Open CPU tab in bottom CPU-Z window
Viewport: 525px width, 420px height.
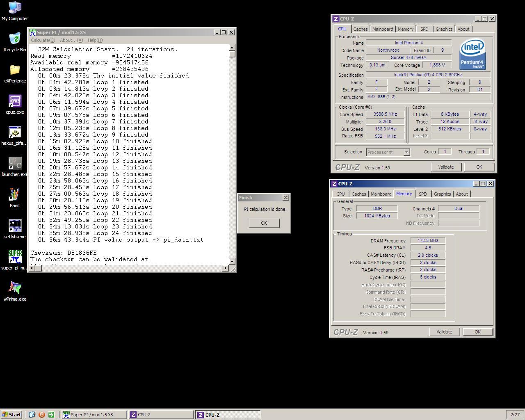(x=340, y=194)
